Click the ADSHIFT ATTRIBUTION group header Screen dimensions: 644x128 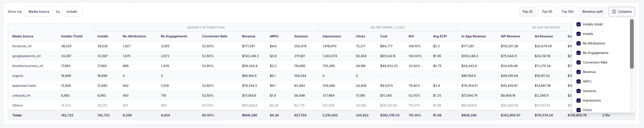[x=206, y=27]
